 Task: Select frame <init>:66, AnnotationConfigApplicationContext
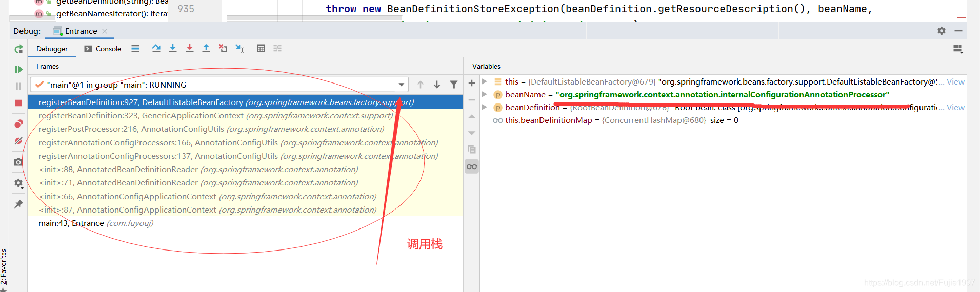click(x=246, y=196)
